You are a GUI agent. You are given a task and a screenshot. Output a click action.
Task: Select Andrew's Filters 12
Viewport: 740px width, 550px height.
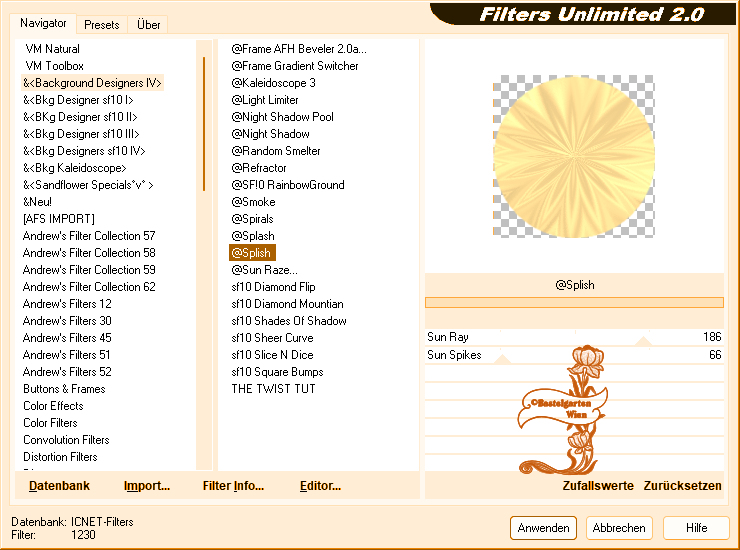[67, 304]
